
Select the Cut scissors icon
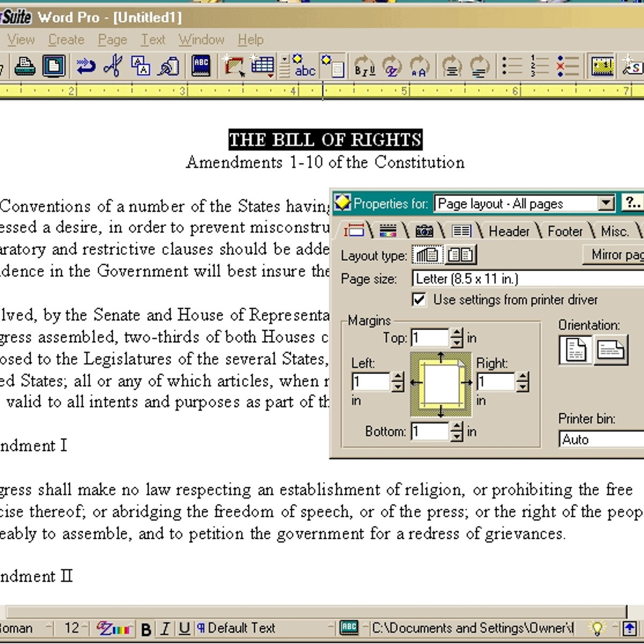click(x=113, y=67)
